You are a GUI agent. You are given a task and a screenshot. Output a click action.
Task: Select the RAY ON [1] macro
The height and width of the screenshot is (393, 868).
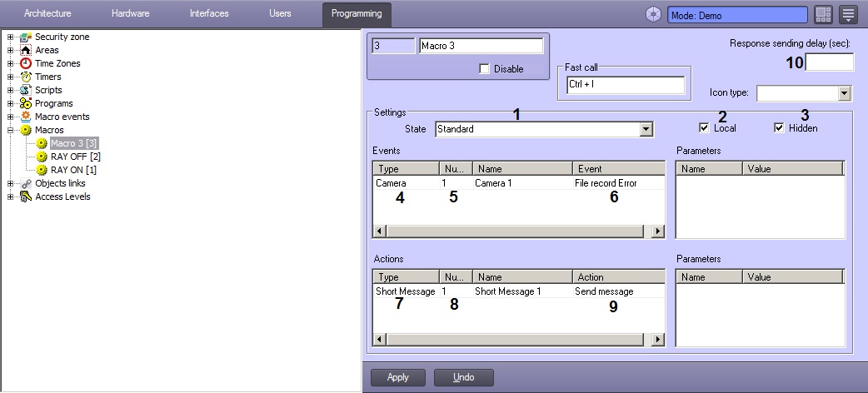[x=73, y=170]
